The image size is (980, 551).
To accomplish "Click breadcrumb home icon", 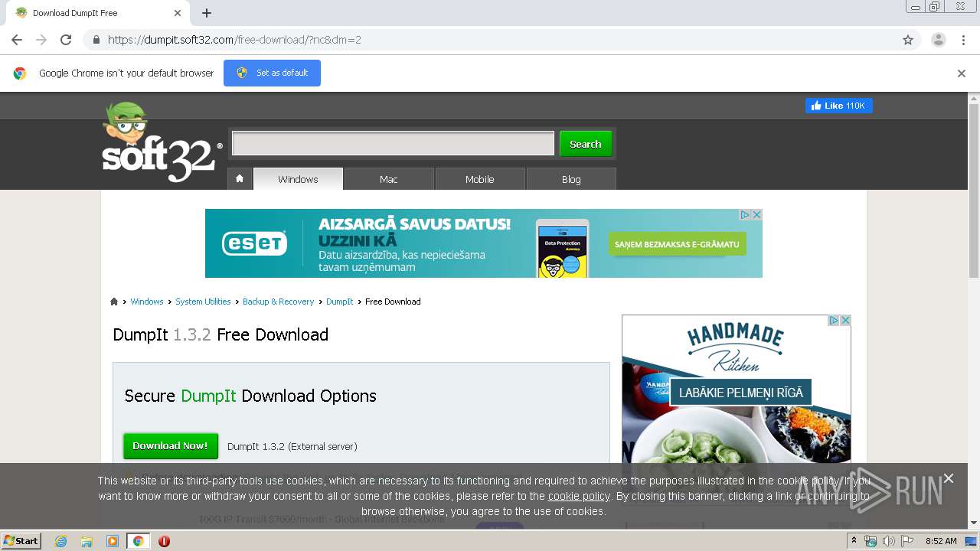I will [x=114, y=302].
